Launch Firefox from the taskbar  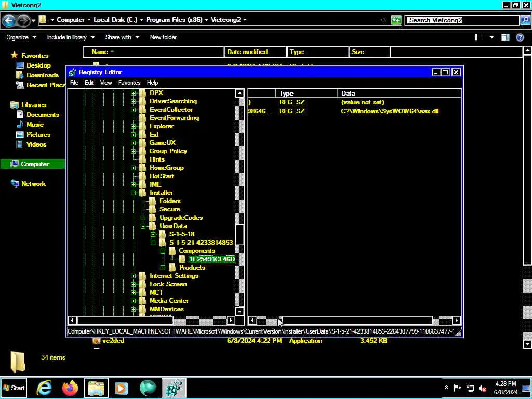70,388
